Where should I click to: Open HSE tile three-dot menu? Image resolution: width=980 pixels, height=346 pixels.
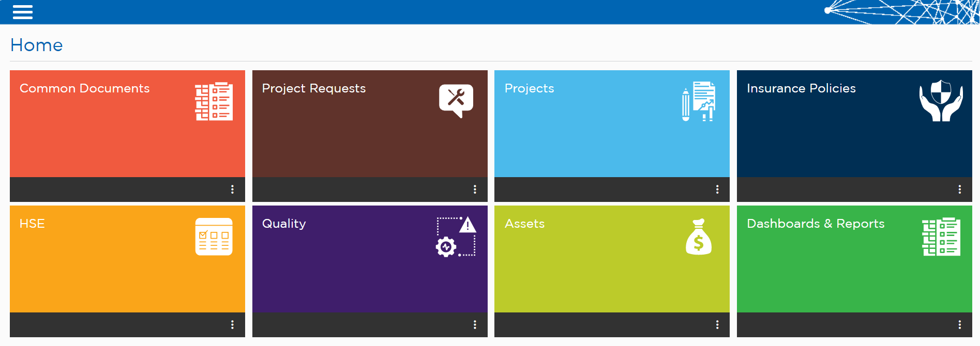[232, 325]
